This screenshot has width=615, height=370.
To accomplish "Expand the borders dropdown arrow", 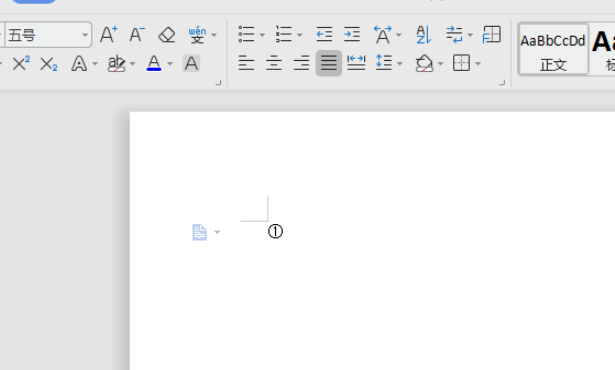I will [478, 64].
